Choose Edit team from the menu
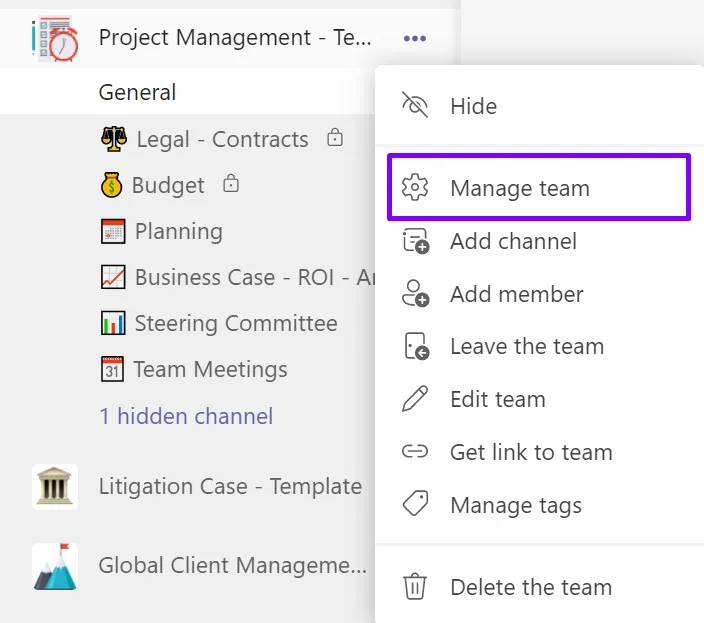This screenshot has height=623, width=704. tap(539, 399)
